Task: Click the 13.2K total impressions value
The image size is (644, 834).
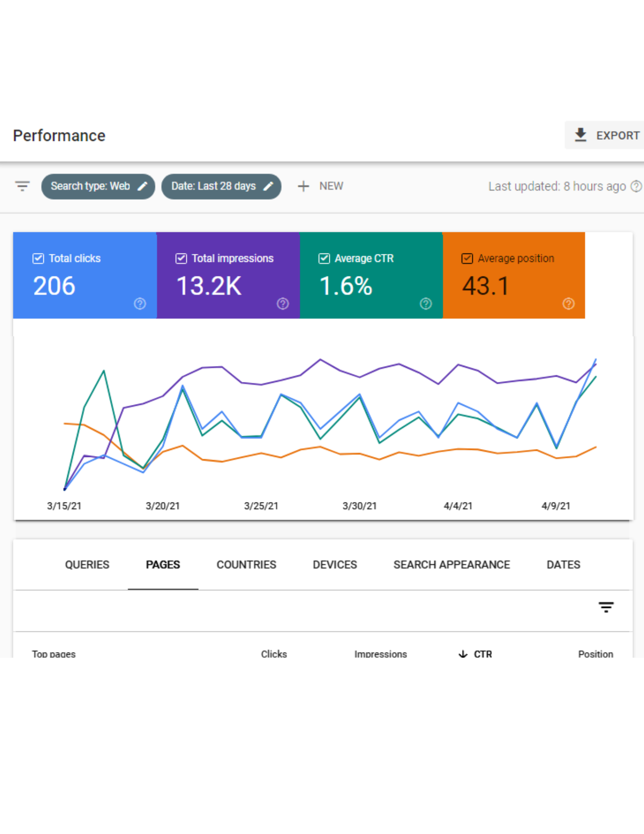Action: pyautogui.click(x=209, y=286)
